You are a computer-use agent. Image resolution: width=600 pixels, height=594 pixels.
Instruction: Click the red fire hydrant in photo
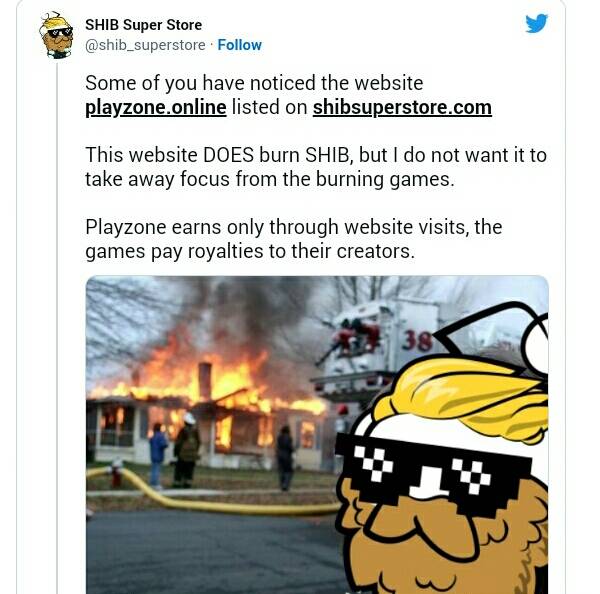pyautogui.click(x=116, y=473)
